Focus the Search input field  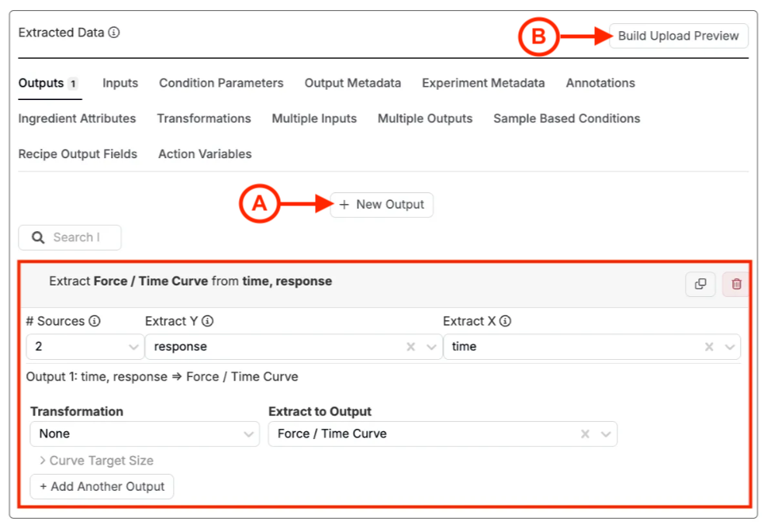coord(76,237)
